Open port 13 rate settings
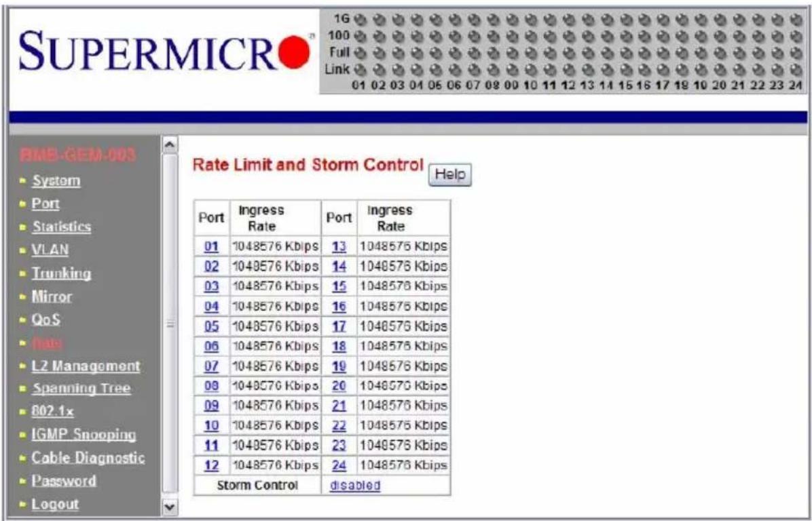Screen dimensions: 812x521 coord(339,247)
